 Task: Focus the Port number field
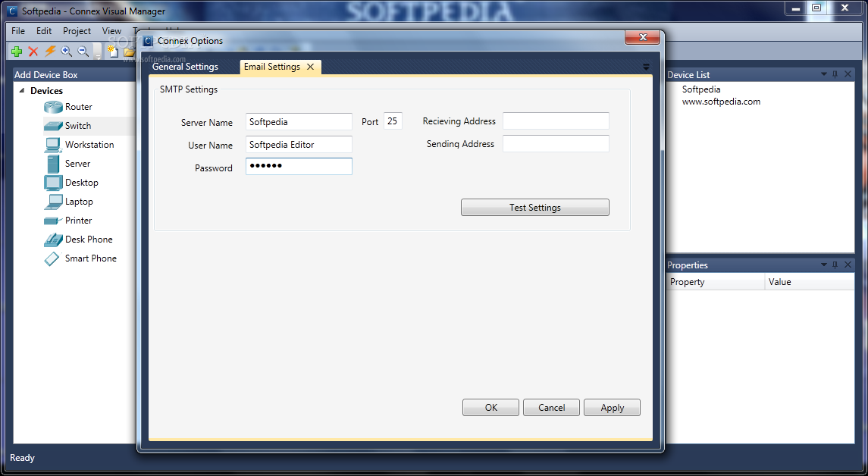393,121
